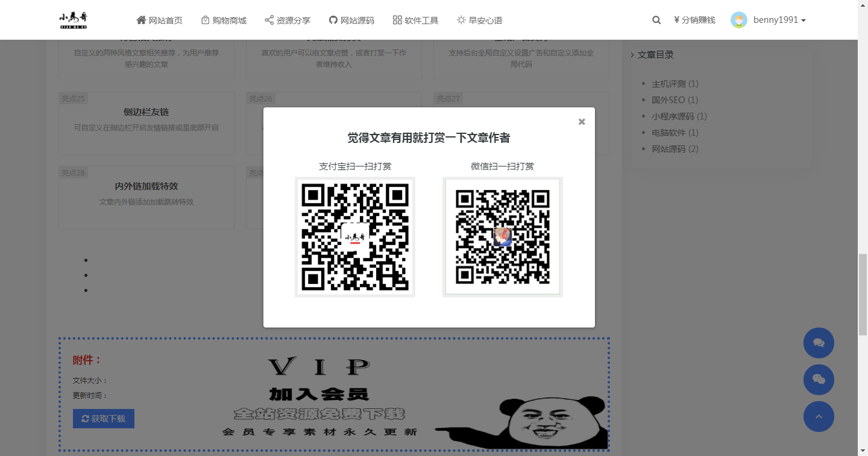Click the 支付宝扫一扫打赏 label
This screenshot has height=456, width=868.
point(355,166)
